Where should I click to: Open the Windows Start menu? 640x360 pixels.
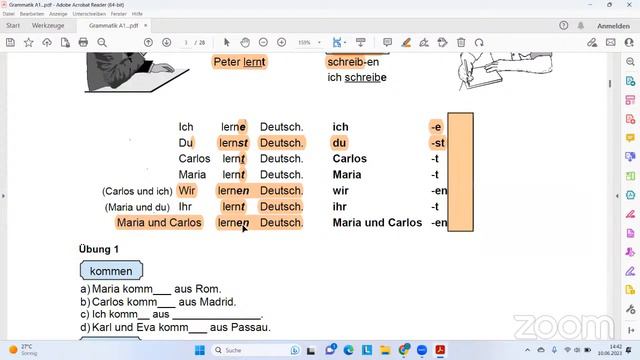200,350
